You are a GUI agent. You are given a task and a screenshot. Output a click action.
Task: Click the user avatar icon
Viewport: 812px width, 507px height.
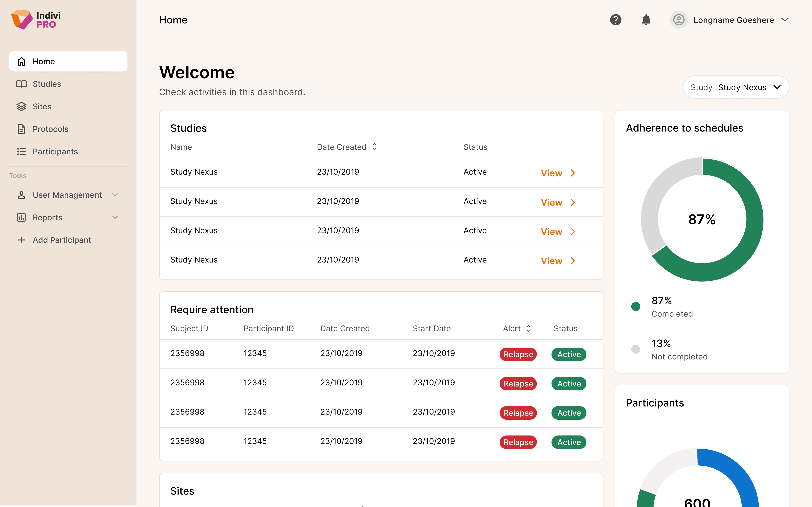coord(678,20)
